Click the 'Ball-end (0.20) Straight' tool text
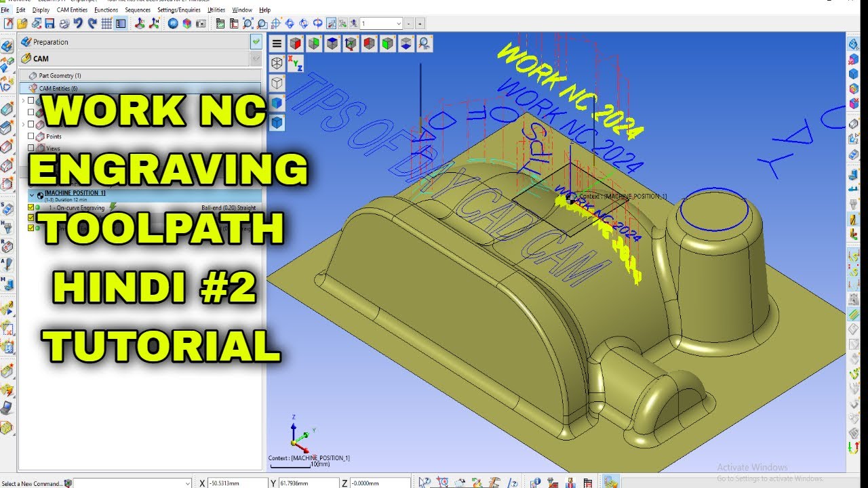 pyautogui.click(x=229, y=207)
